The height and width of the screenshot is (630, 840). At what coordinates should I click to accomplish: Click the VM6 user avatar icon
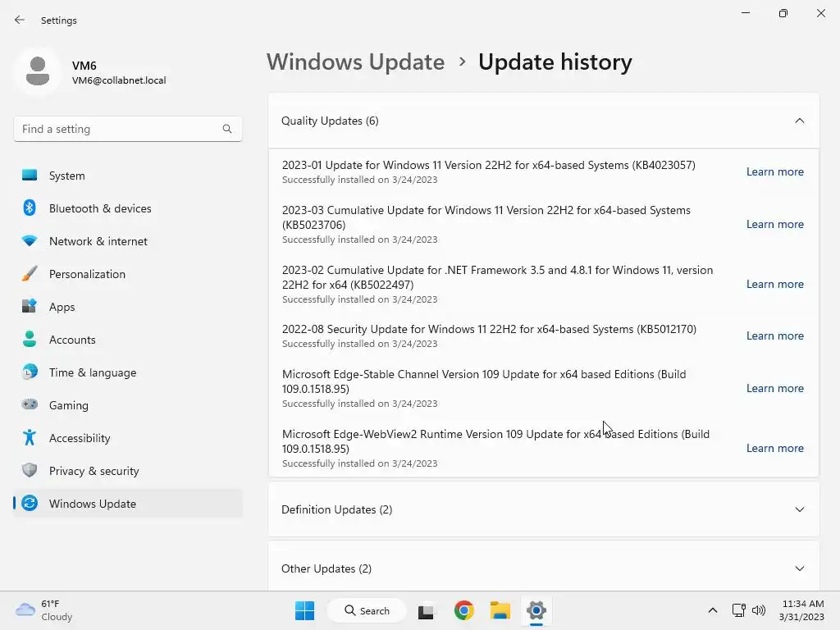(38, 71)
